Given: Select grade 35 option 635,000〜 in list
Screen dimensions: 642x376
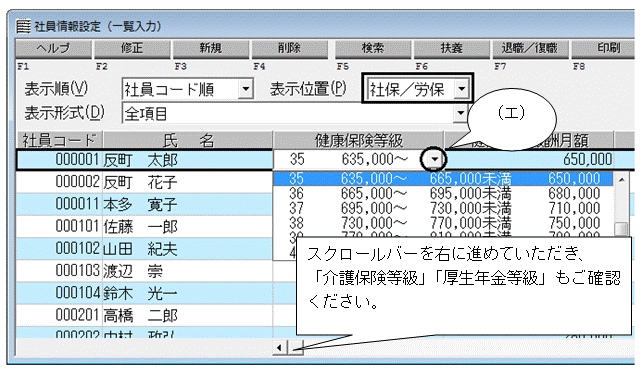Looking at the screenshot, I should click(443, 179).
